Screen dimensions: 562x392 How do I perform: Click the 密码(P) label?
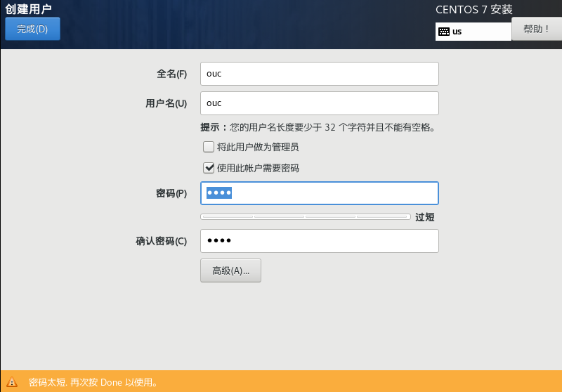171,193
